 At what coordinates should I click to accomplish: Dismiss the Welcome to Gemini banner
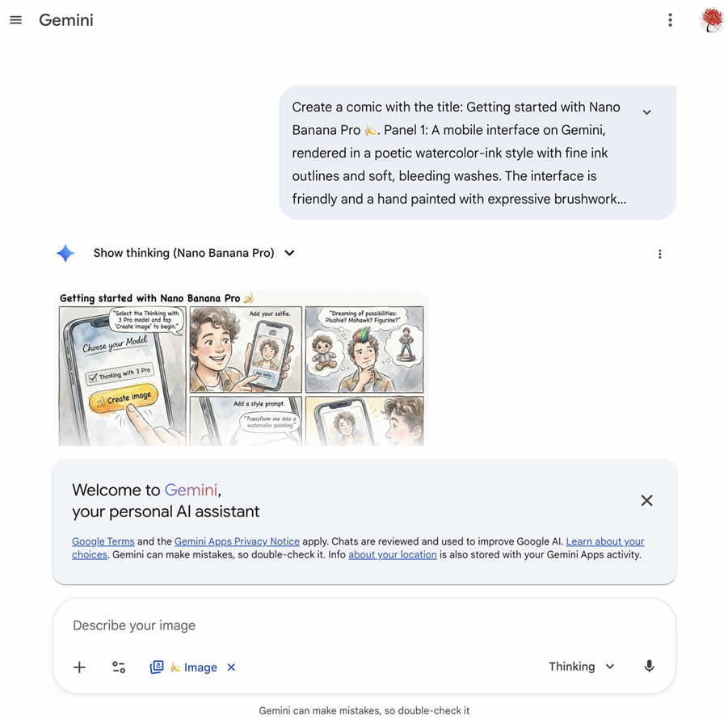646,500
